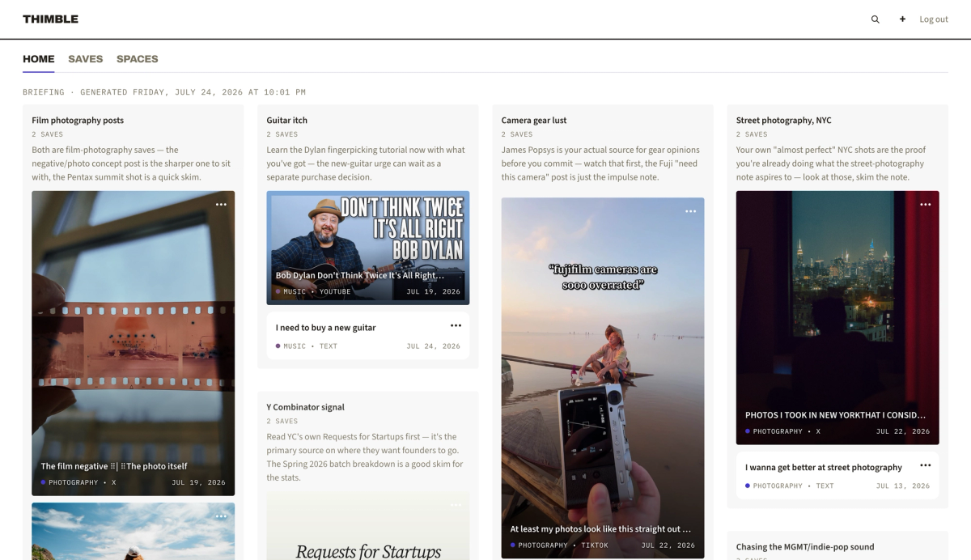Screen dimensions: 971x560
Task: Open 'I wanna get better at street photography' note
Action: click(837, 476)
